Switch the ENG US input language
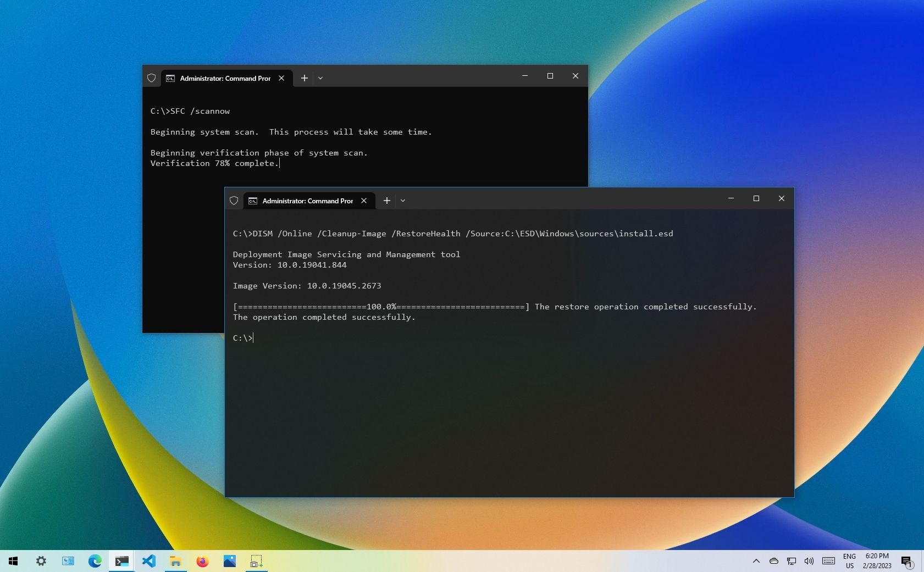924x572 pixels. (849, 561)
